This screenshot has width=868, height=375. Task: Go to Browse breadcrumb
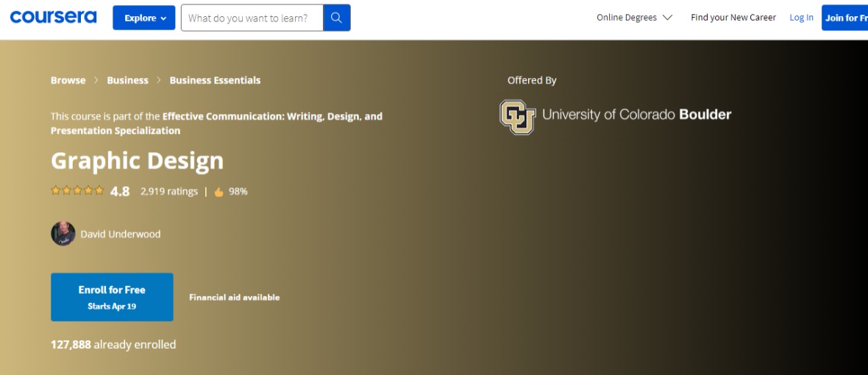pyautogui.click(x=68, y=80)
